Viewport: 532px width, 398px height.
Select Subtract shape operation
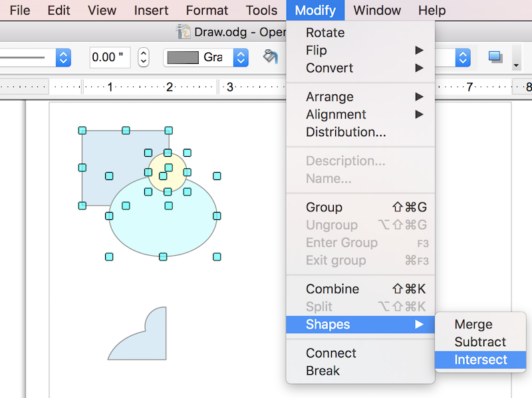point(480,342)
